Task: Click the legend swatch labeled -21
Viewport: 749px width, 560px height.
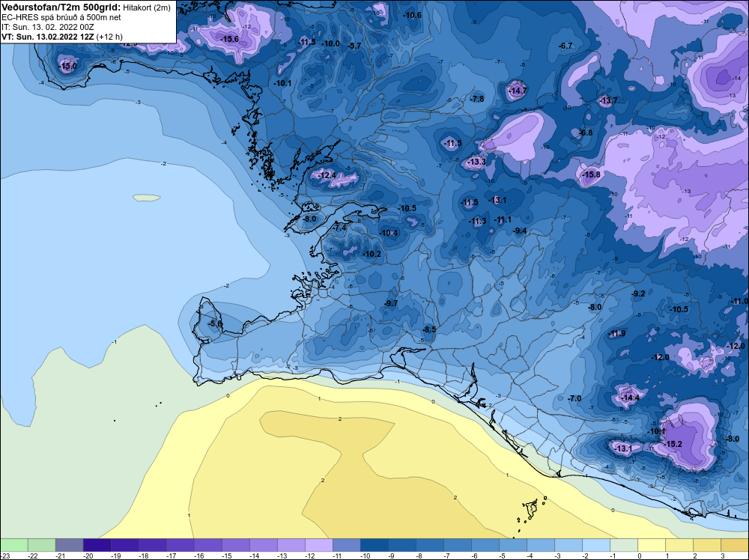Action: tap(70, 545)
